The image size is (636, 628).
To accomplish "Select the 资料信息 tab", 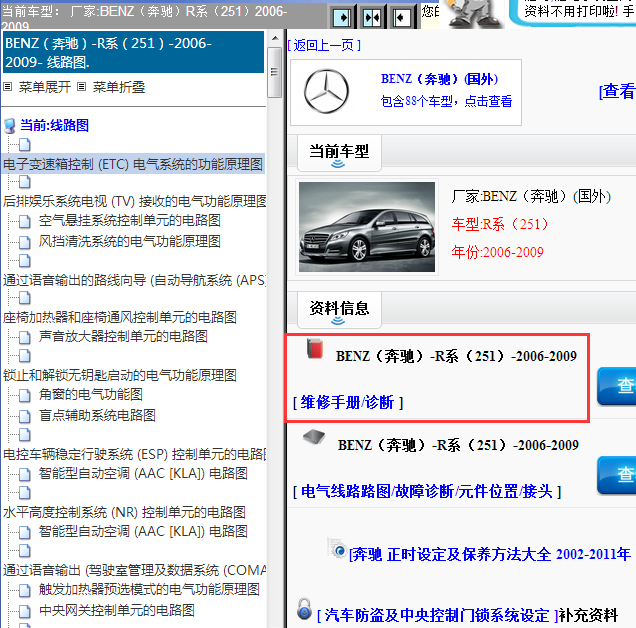I will 339,310.
